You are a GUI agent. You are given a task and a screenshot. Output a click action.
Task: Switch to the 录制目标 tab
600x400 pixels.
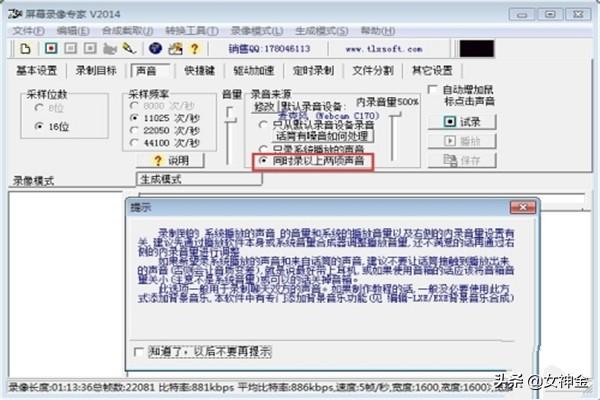pos(96,70)
